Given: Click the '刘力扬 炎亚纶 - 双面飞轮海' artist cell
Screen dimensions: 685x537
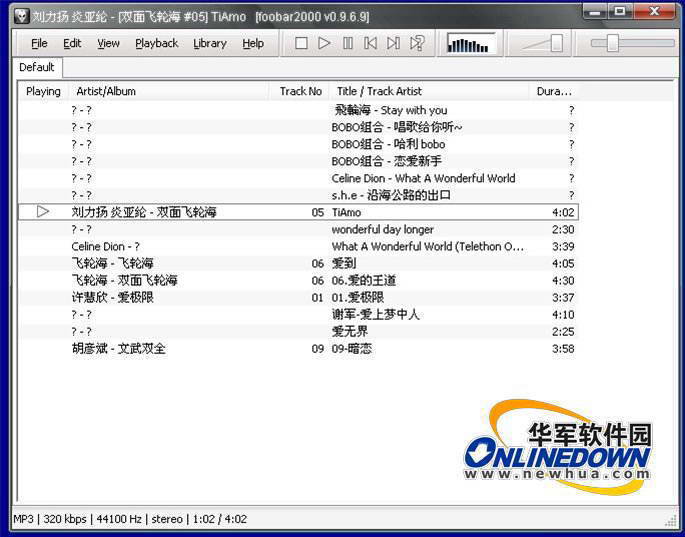Looking at the screenshot, I should tap(144, 212).
